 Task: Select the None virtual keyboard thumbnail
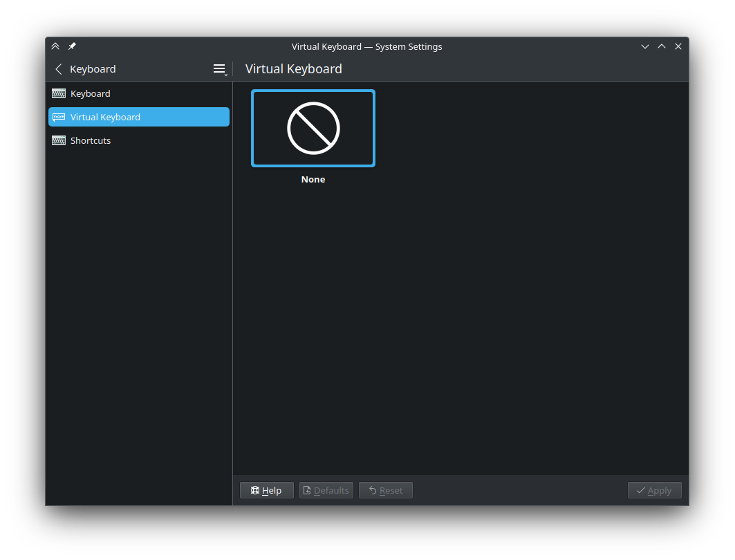313,129
